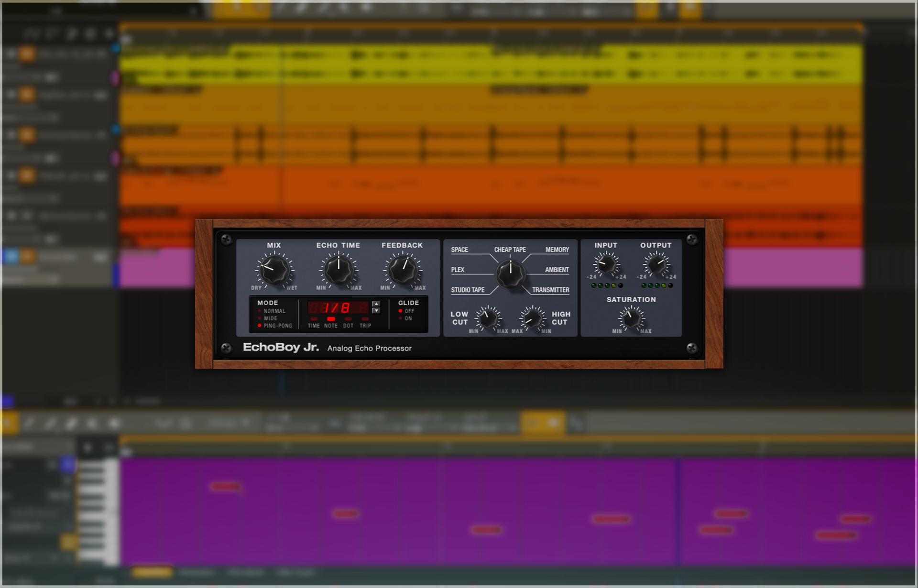
Task: Click the Saturation knob
Action: [x=631, y=318]
